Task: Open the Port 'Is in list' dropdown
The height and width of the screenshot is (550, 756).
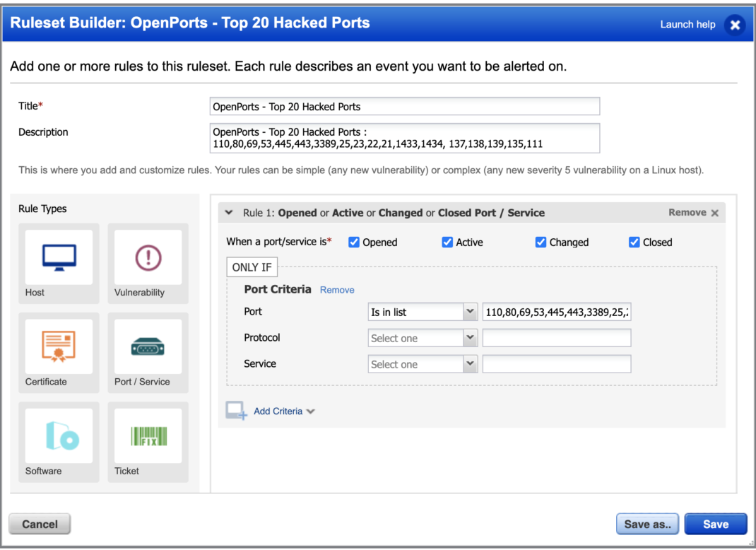Action: click(423, 312)
